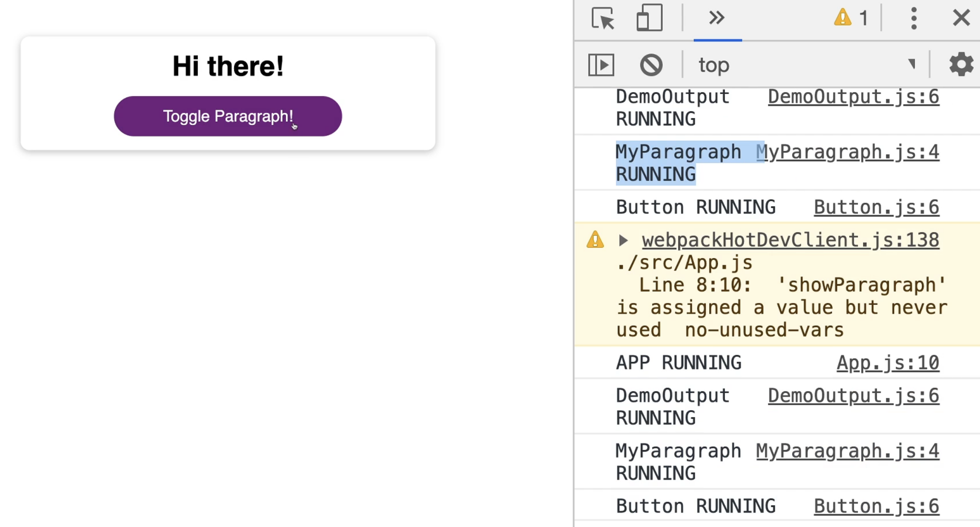Image resolution: width=980 pixels, height=527 pixels.
Task: Close the DevTools panel
Action: [961, 18]
